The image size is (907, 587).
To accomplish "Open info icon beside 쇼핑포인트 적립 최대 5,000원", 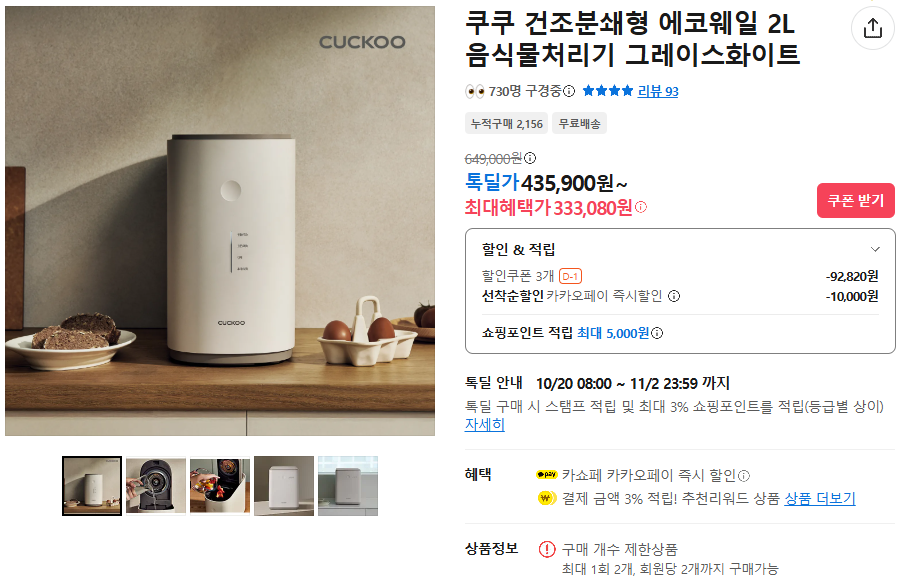I will pyautogui.click(x=657, y=333).
